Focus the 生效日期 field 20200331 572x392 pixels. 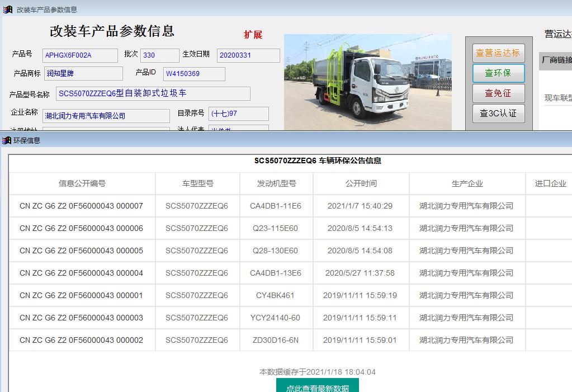pos(248,55)
